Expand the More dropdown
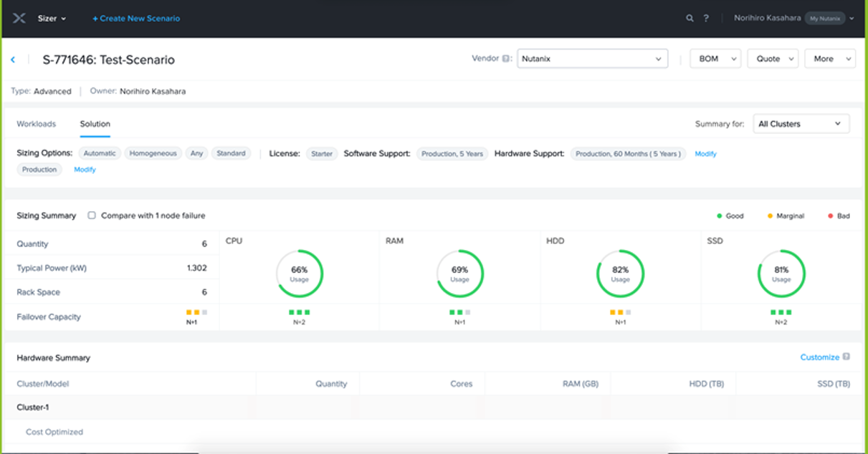The width and height of the screenshot is (868, 454). [830, 59]
